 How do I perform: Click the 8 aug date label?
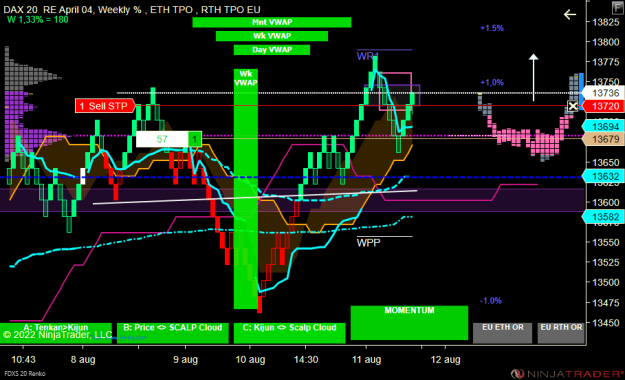point(83,360)
